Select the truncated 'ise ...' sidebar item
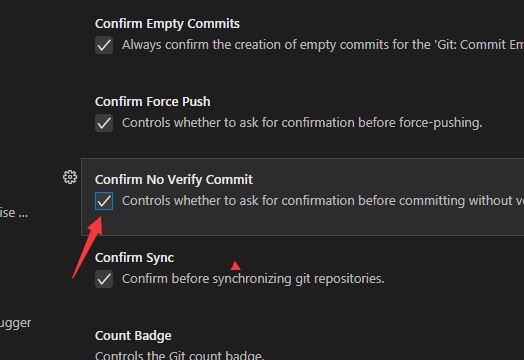524x360 pixels. tap(14, 213)
